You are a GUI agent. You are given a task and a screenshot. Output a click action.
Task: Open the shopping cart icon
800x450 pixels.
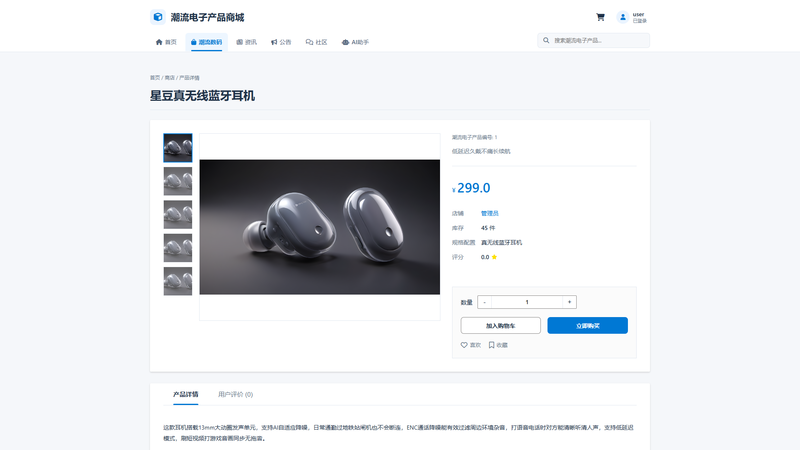click(x=600, y=17)
